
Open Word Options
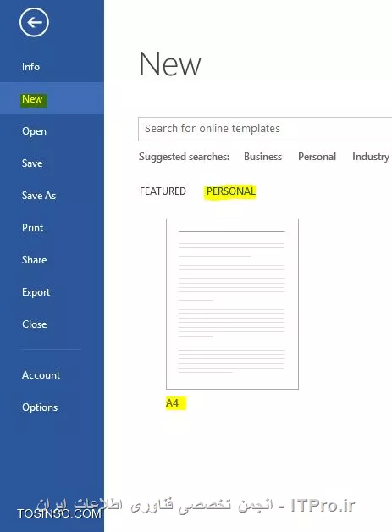[40, 407]
